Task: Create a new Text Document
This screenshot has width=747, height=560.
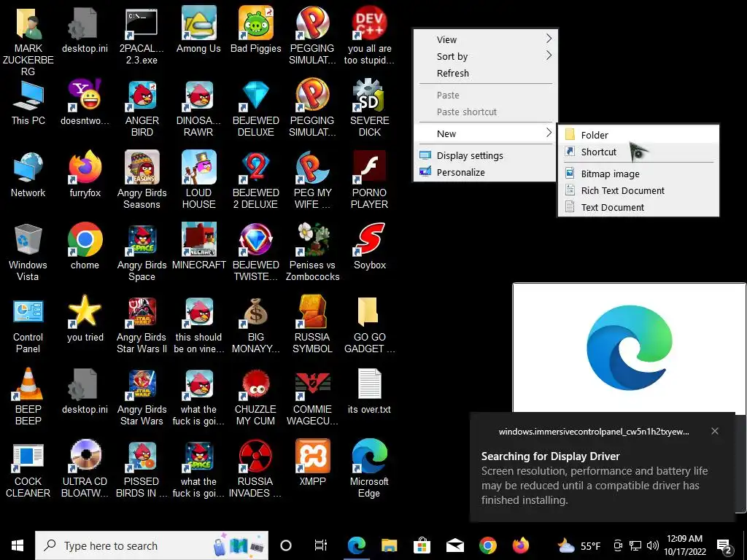Action: tap(638, 207)
